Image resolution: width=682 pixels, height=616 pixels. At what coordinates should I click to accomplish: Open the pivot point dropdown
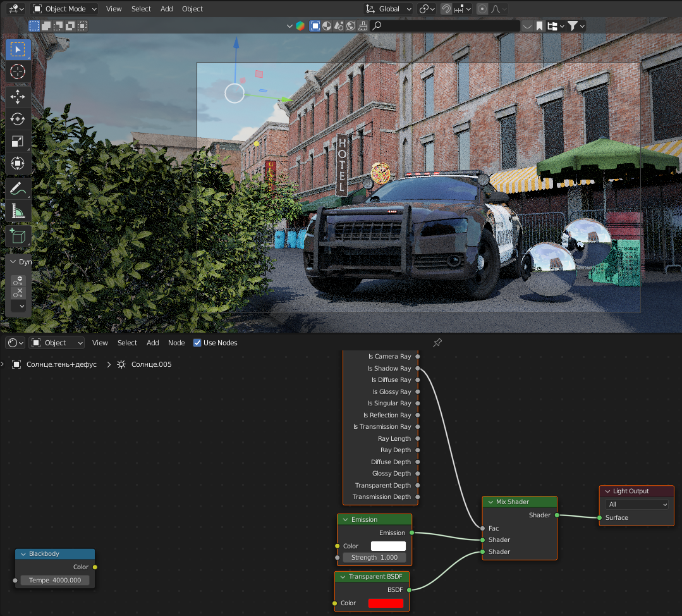[427, 9]
